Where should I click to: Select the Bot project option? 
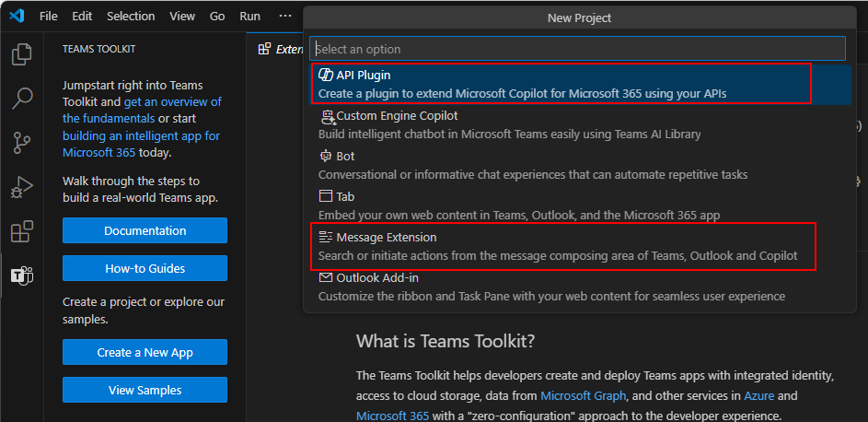coord(580,165)
